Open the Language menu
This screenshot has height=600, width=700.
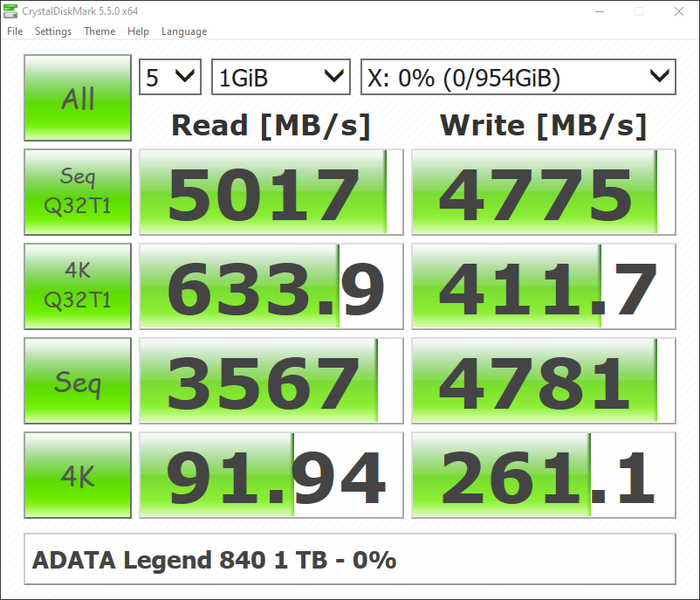click(x=184, y=31)
